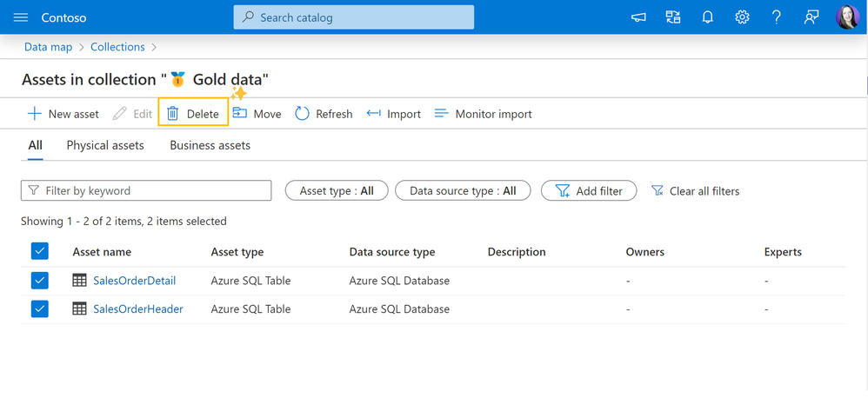
Task: Open the feedback person icon
Action: (x=811, y=17)
